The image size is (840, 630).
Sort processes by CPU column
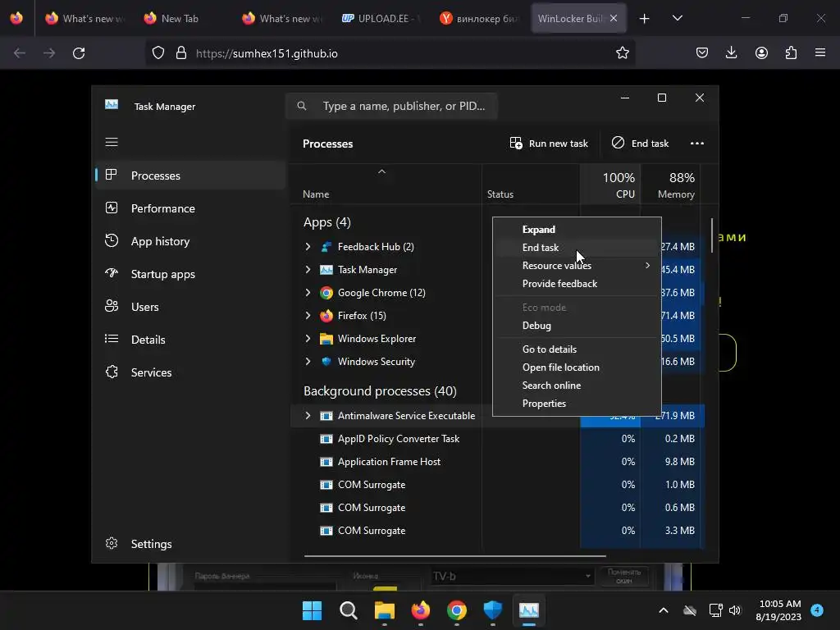610,185
